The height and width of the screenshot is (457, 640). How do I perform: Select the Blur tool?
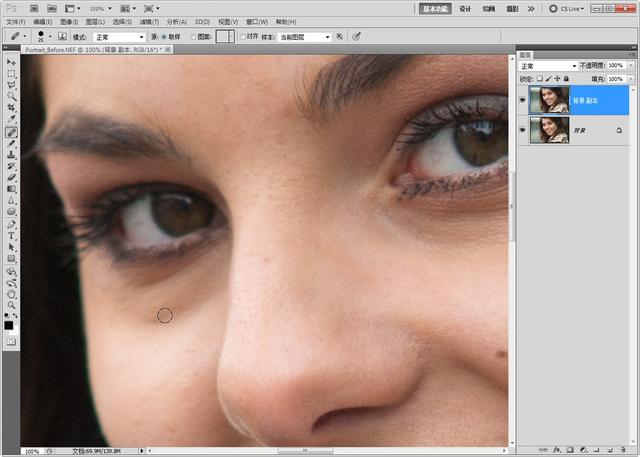pyautogui.click(x=11, y=200)
